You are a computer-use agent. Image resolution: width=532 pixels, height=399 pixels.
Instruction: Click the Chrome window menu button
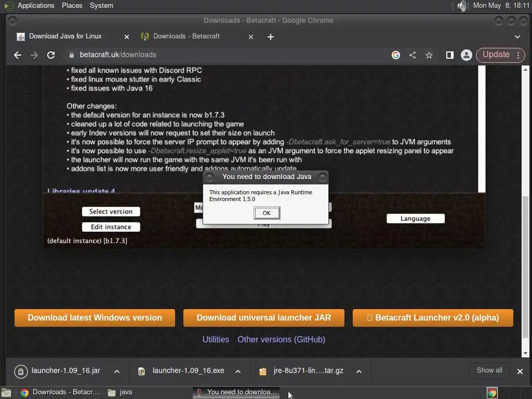tap(12, 21)
